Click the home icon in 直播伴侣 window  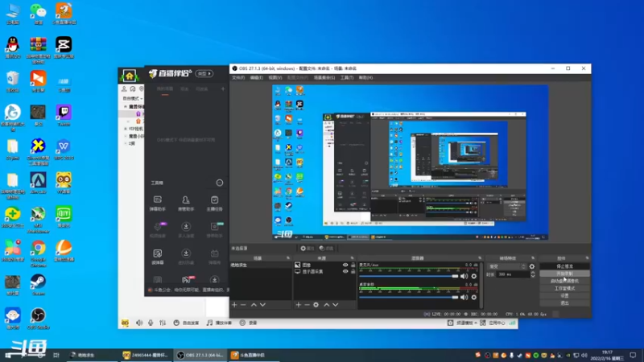[130, 76]
